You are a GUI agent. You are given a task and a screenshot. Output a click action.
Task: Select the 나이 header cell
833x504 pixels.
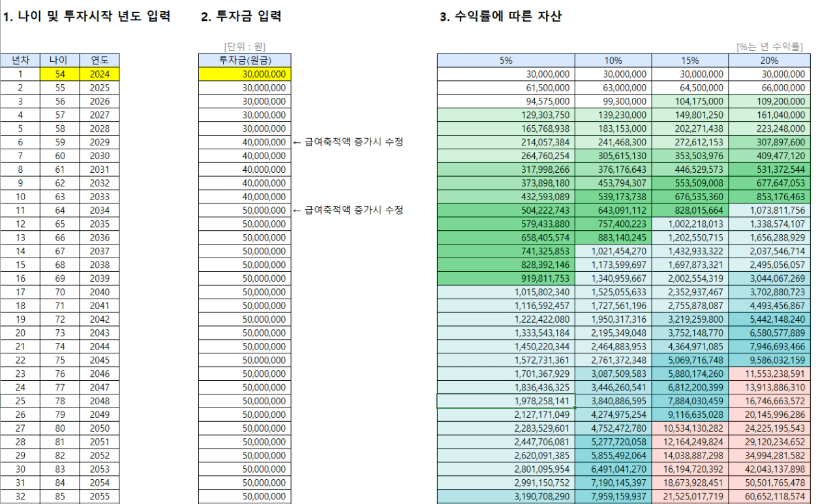pos(59,61)
